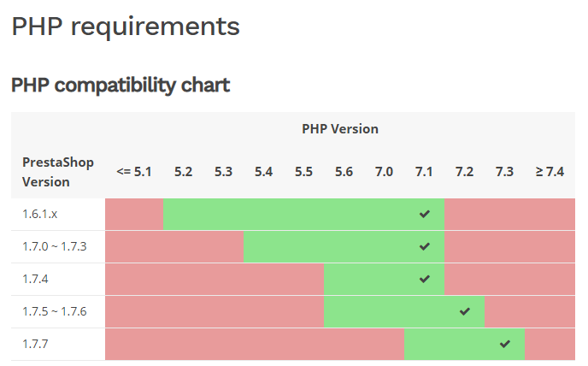
Task: Click the checkmark in the 1.7.5 ~ 1.7.6 row
Action: (x=465, y=311)
